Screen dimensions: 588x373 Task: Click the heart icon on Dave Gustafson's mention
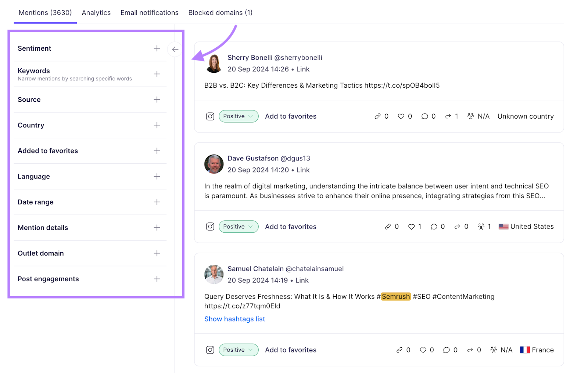pyautogui.click(x=411, y=227)
